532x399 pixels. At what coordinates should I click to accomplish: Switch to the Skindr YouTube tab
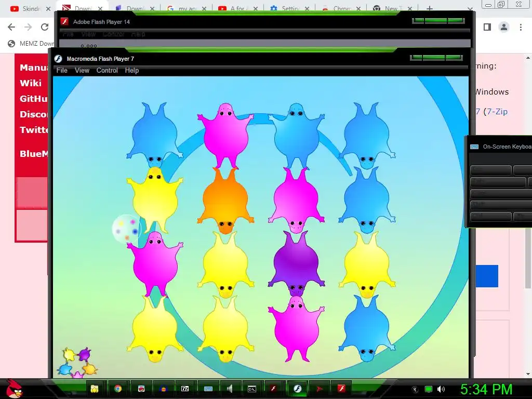[26, 8]
